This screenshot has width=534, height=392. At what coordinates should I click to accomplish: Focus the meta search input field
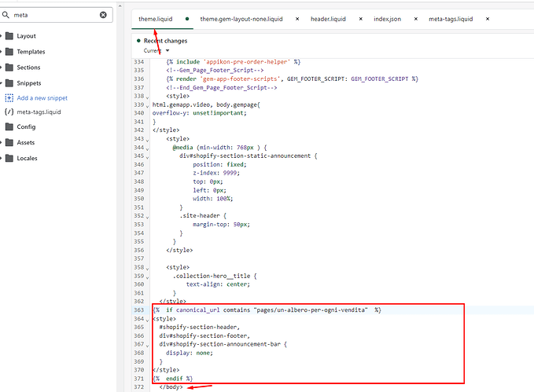click(x=56, y=15)
